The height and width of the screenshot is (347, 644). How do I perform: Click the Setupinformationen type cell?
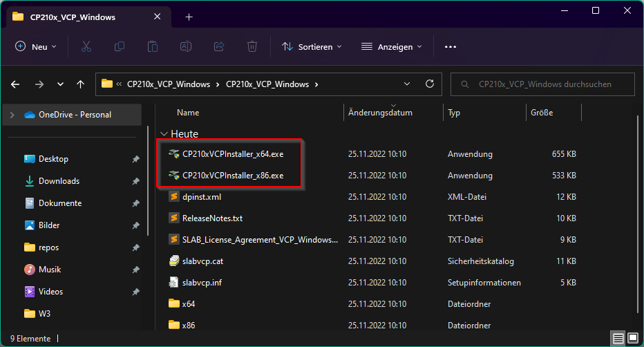click(x=484, y=283)
